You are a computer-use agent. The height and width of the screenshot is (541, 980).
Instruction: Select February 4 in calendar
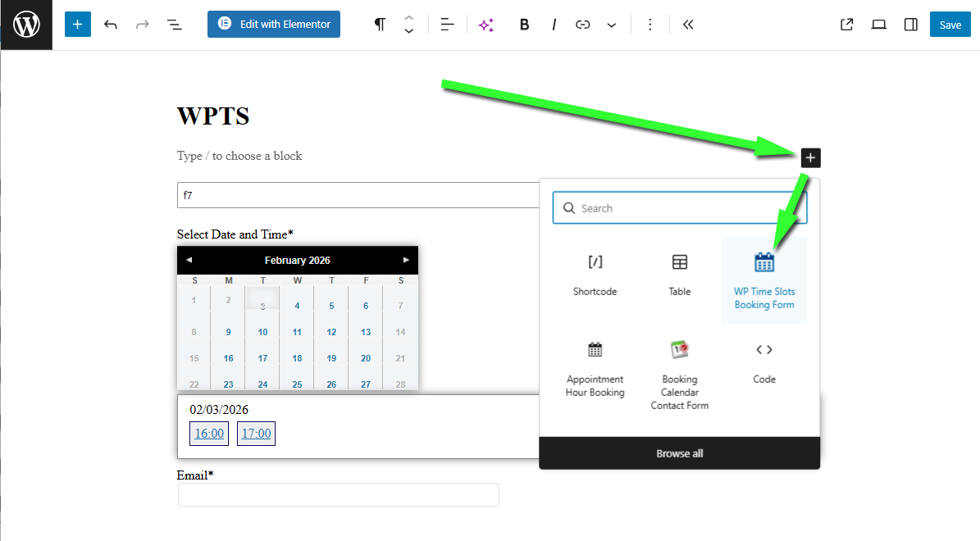[297, 306]
